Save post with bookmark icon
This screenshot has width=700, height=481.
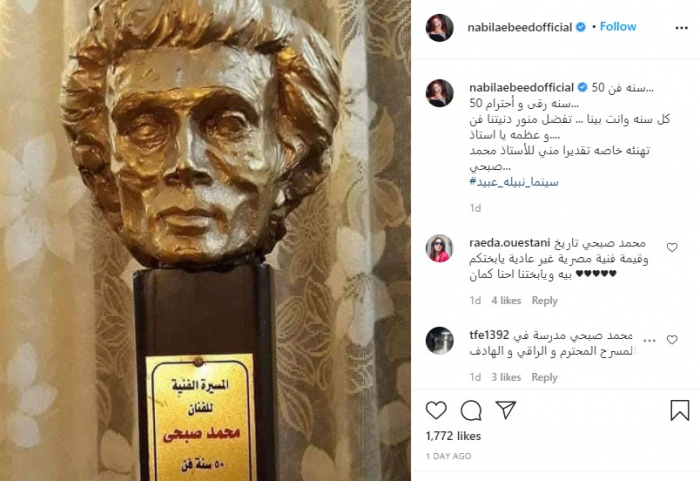pyautogui.click(x=679, y=410)
